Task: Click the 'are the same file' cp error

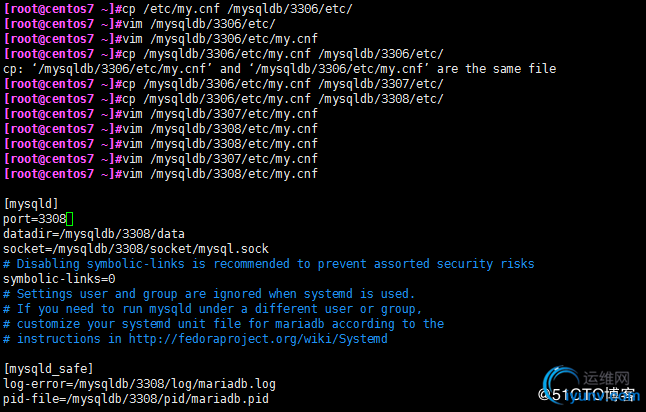Action: tap(280, 69)
